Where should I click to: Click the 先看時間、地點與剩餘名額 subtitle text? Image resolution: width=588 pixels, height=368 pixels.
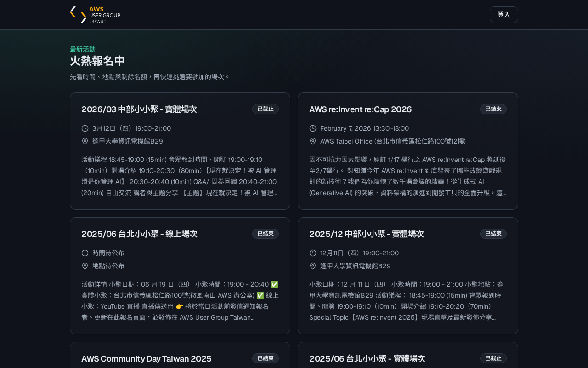pos(150,77)
